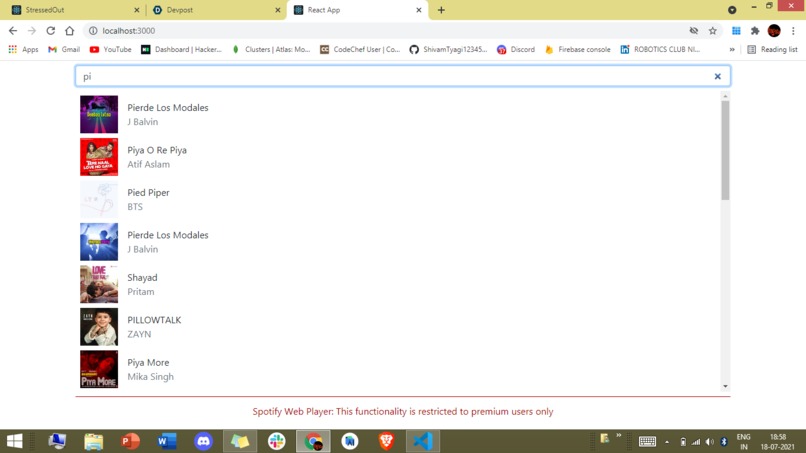Select the Shayad album cover
The width and height of the screenshot is (806, 453).
(x=99, y=284)
